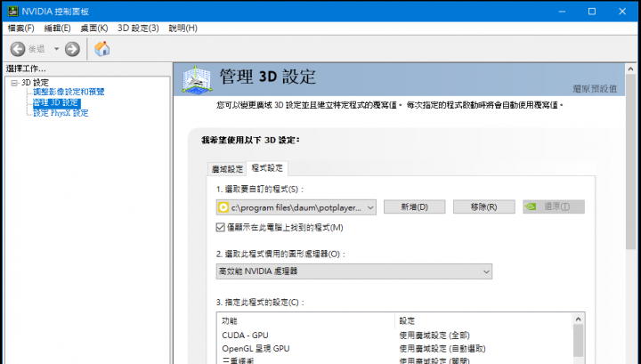Select 管理 3D 設定 in task tree

pos(56,102)
